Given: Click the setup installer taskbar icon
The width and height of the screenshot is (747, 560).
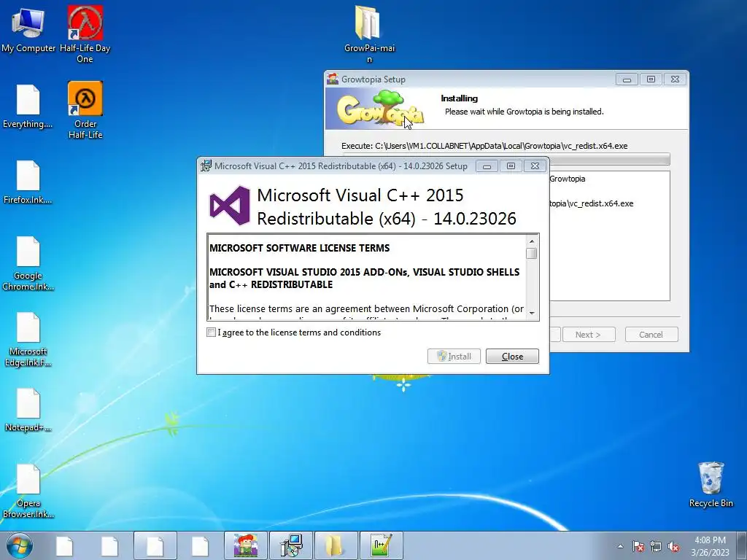Looking at the screenshot, I should (x=291, y=545).
